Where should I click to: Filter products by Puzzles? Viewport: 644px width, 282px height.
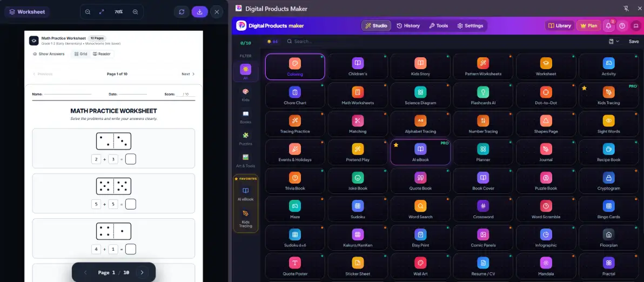pos(246,139)
